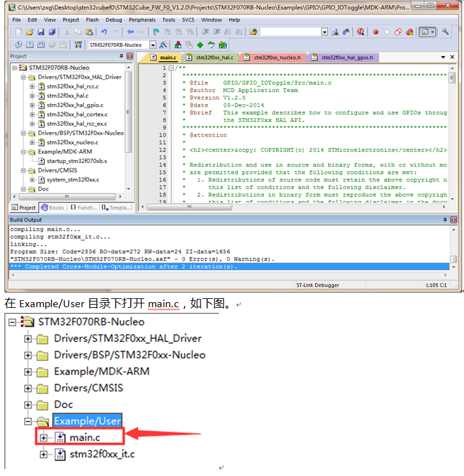Image resolution: width=464 pixels, height=476 pixels.
Task: Select stm32f0xx_hal_cortex.c in project tree
Action: (x=77, y=114)
